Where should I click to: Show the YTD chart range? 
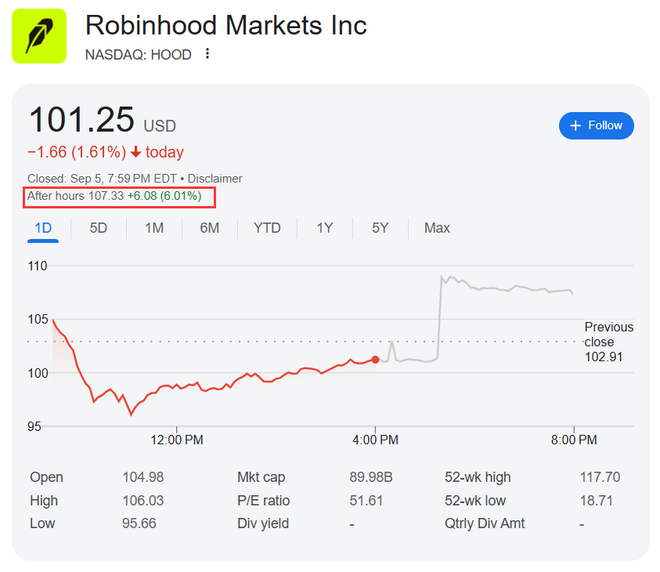coord(267,228)
